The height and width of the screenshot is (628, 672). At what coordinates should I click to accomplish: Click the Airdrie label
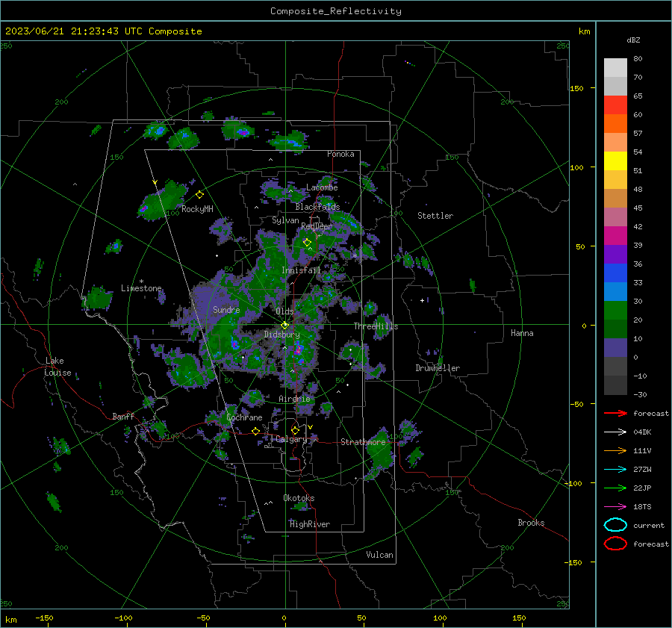[x=294, y=399]
